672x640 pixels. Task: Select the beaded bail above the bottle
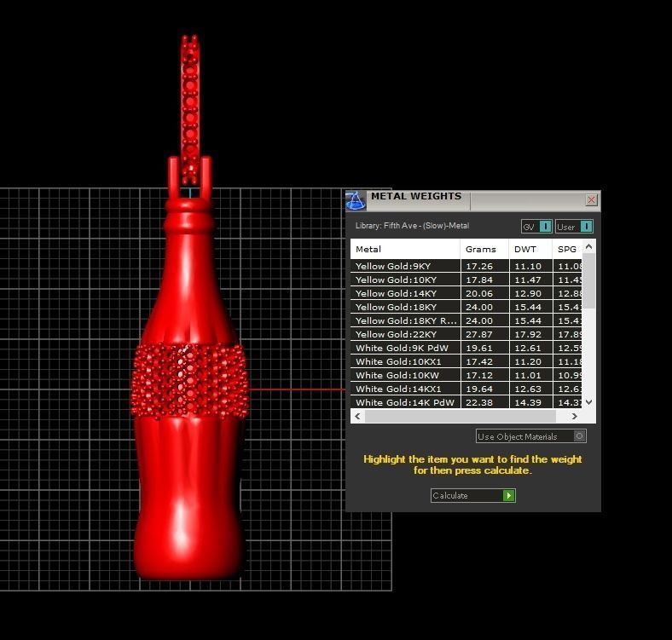(x=189, y=109)
